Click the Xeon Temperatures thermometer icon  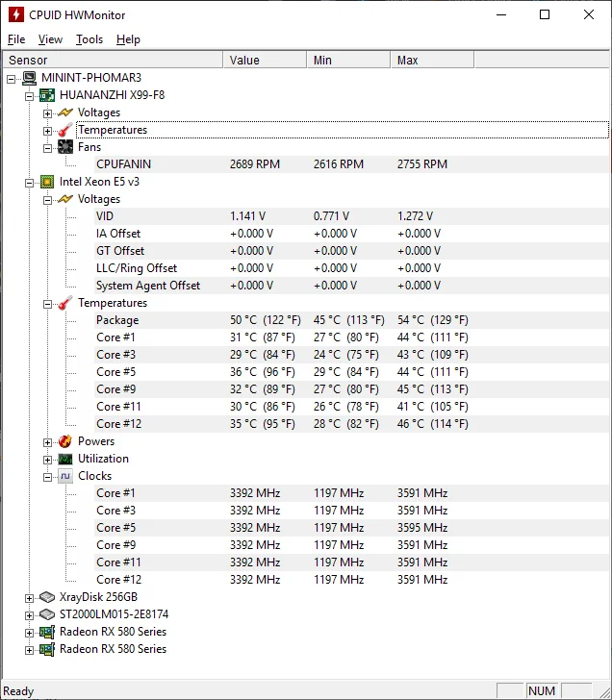(65, 303)
